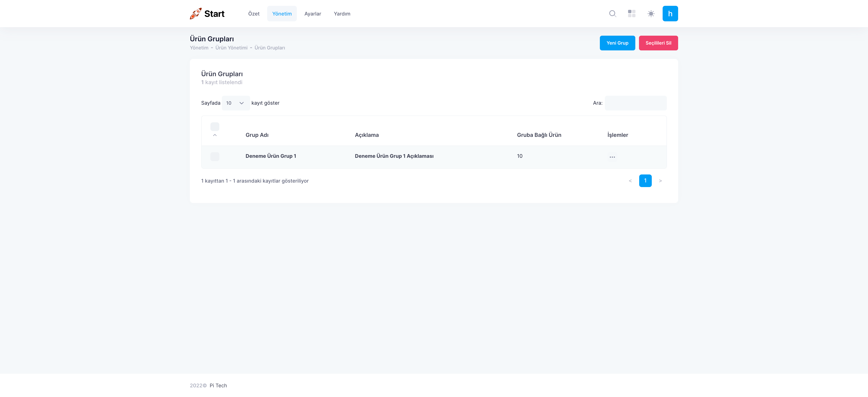Open the Özet menu item
This screenshot has height=397, width=868.
coord(253,14)
